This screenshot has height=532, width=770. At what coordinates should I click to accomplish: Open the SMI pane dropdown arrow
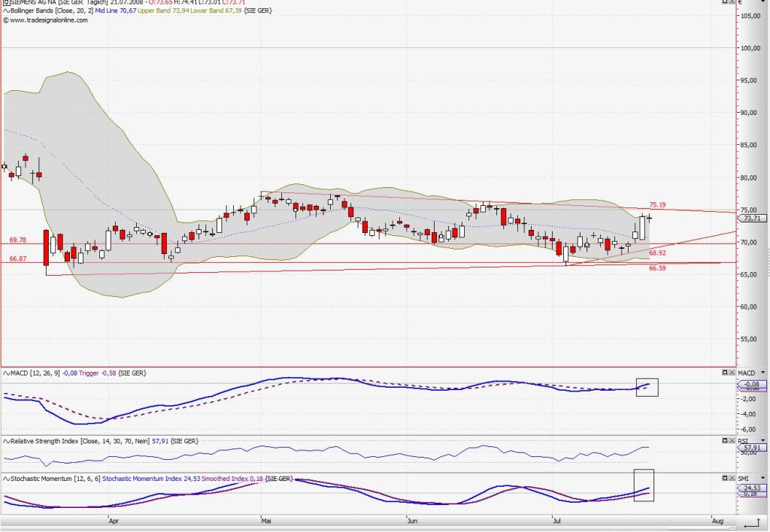point(762,478)
